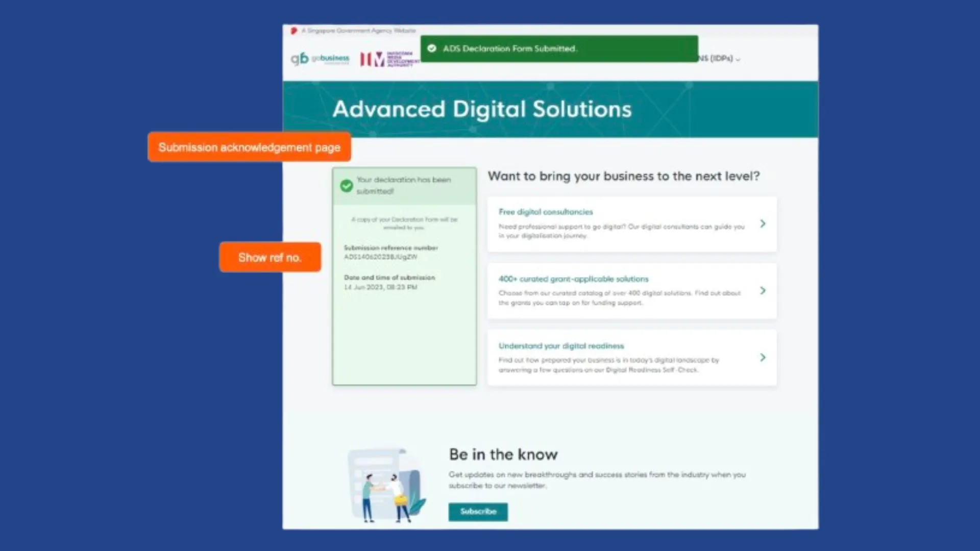Click the success checkmark icon in declaration card
Screen dimensions: 980x551
(347, 186)
